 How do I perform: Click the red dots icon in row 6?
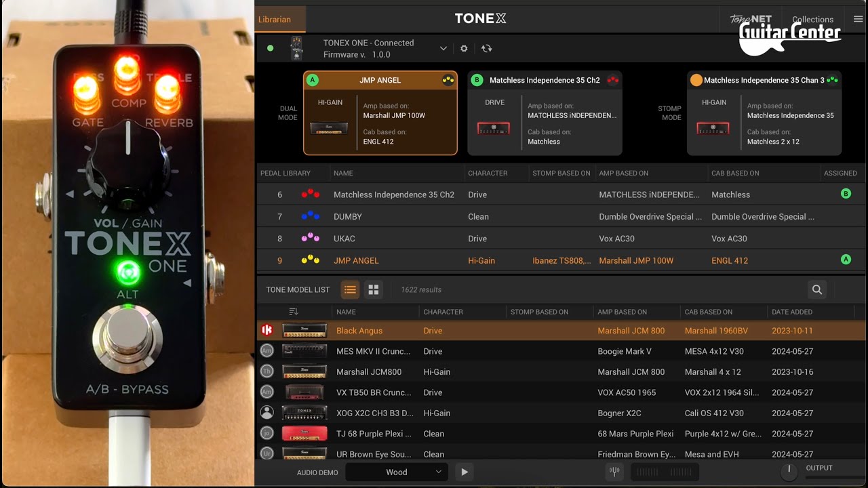311,194
